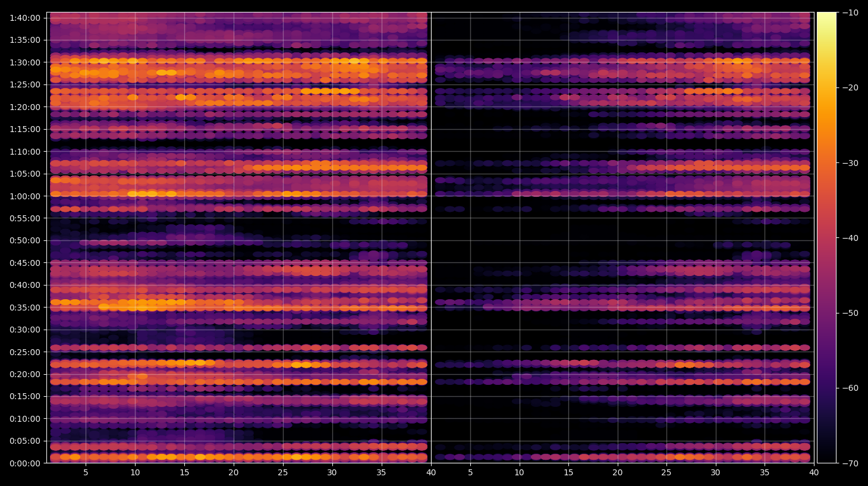868x486 pixels.
Task: Click the 0:15:00 time axis label
Action: pos(25,396)
